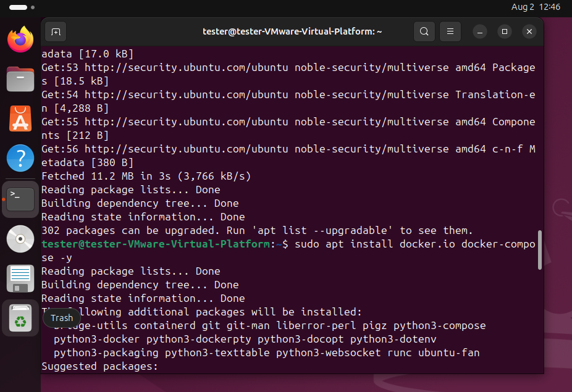Open the Aug 2 12:46 clock menu
The height and width of the screenshot is (392, 572).
536,7
